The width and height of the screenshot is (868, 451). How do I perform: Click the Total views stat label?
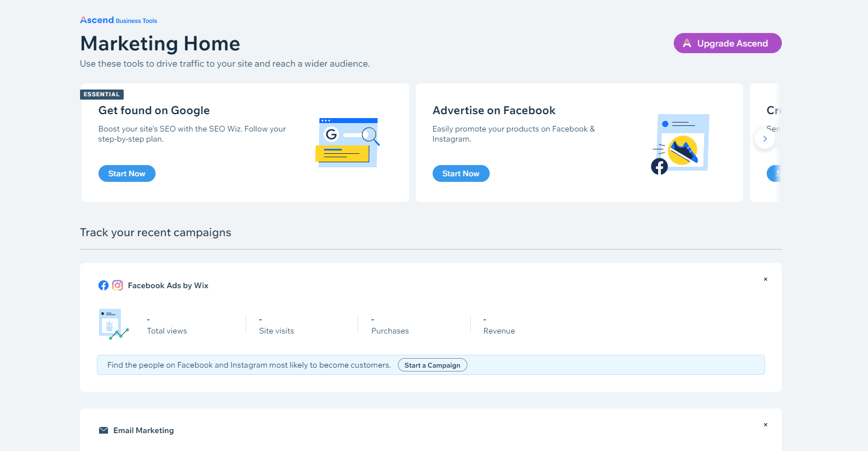tap(167, 331)
